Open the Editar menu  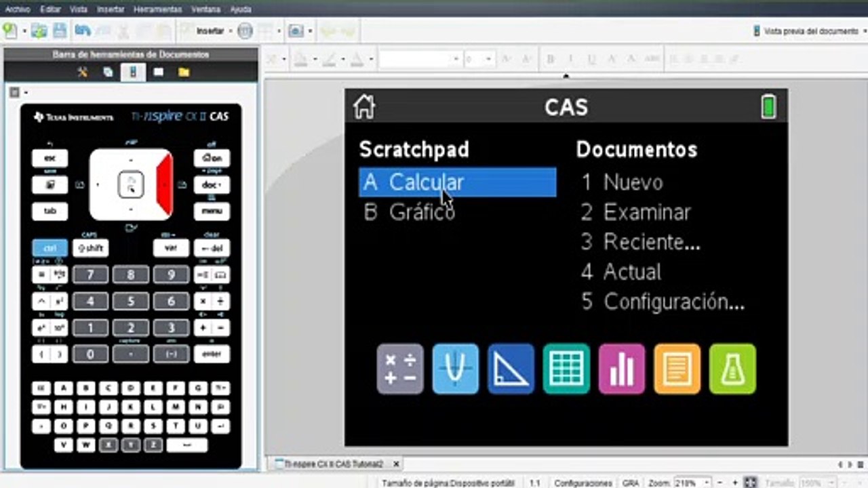tap(51, 9)
